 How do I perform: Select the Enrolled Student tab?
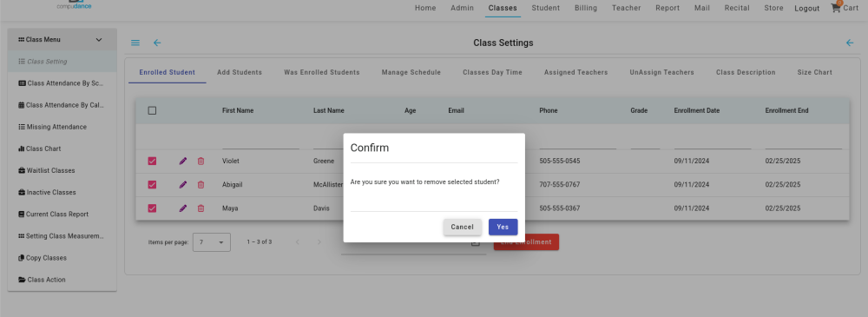click(x=168, y=73)
